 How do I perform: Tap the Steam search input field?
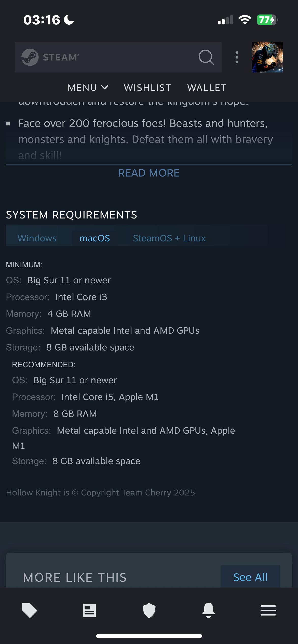coord(118,57)
